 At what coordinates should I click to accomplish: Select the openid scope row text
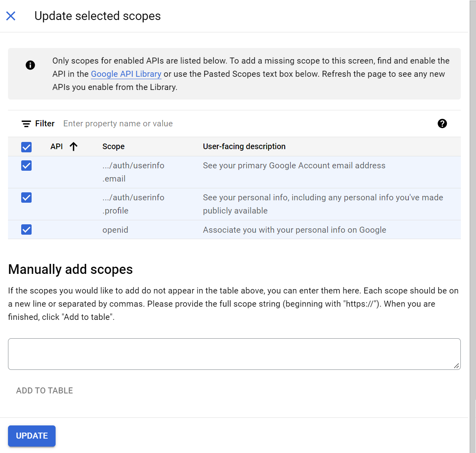click(115, 230)
